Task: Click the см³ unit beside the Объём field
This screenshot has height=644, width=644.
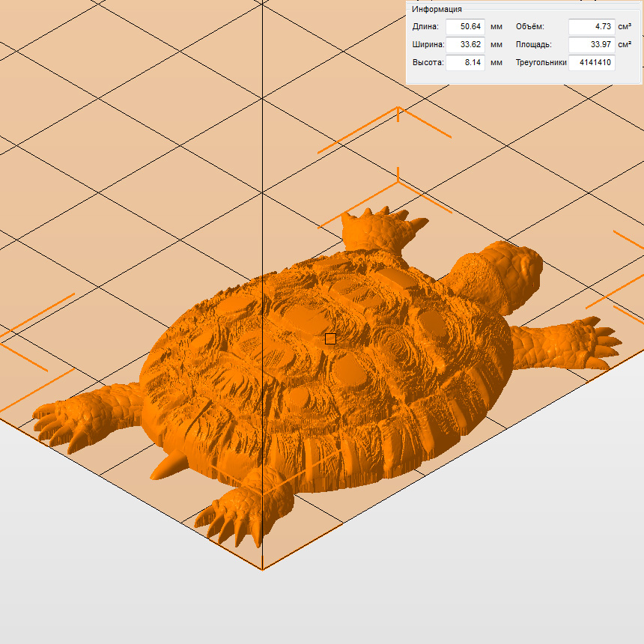Action: (x=625, y=26)
